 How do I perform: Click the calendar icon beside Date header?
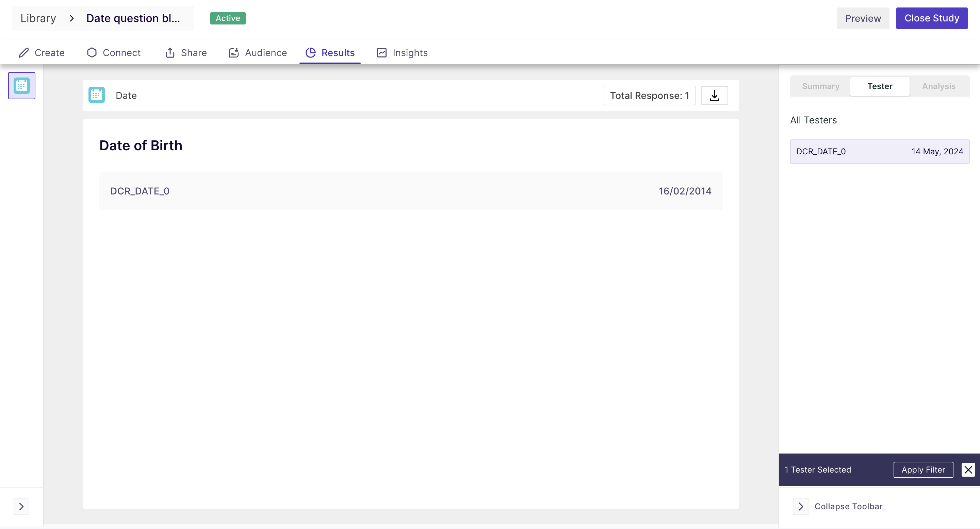click(97, 95)
